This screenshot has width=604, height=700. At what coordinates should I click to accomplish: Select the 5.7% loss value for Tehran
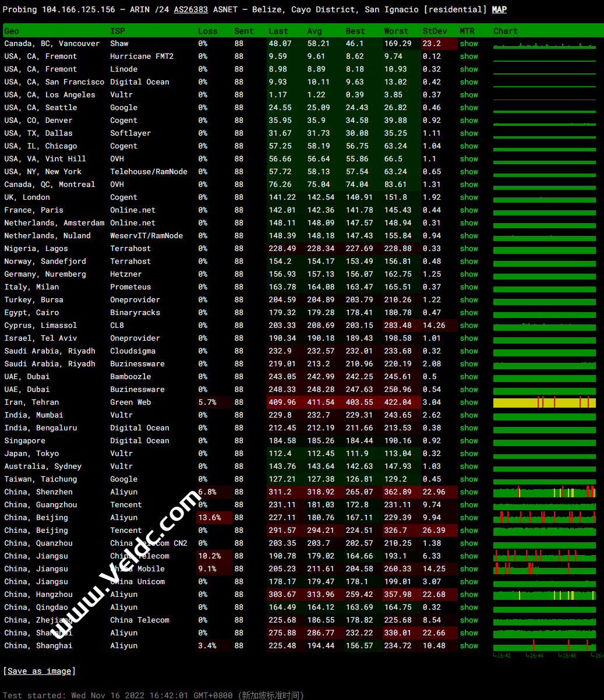click(207, 402)
